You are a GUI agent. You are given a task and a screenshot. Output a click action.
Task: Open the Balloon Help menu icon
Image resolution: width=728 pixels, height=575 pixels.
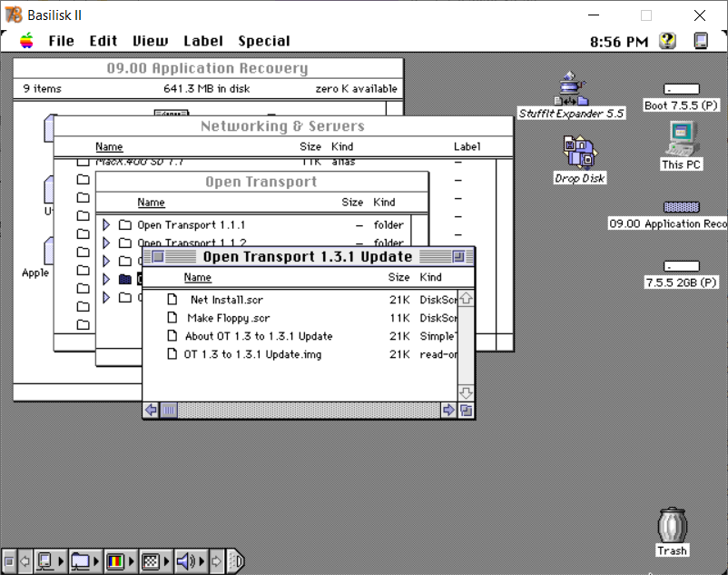[x=668, y=41]
